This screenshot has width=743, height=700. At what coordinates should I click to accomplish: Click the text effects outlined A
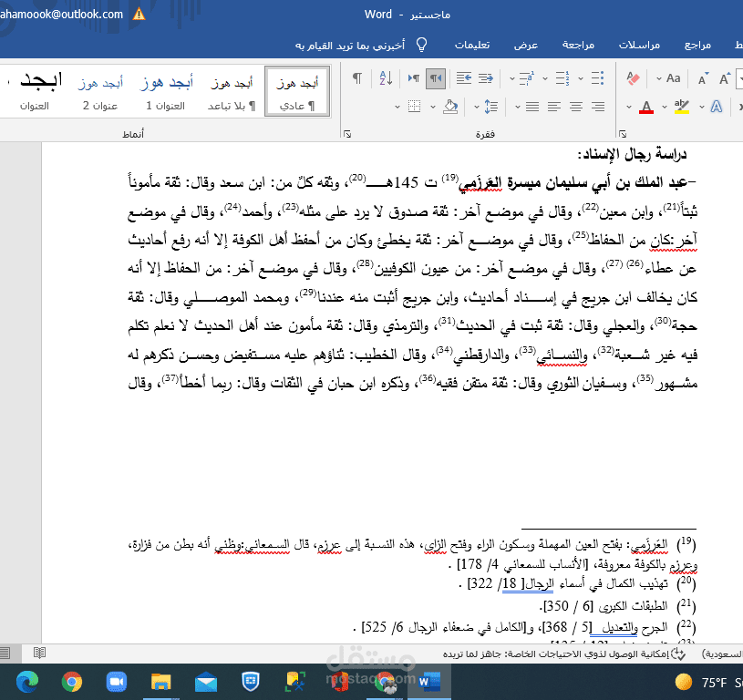717,107
